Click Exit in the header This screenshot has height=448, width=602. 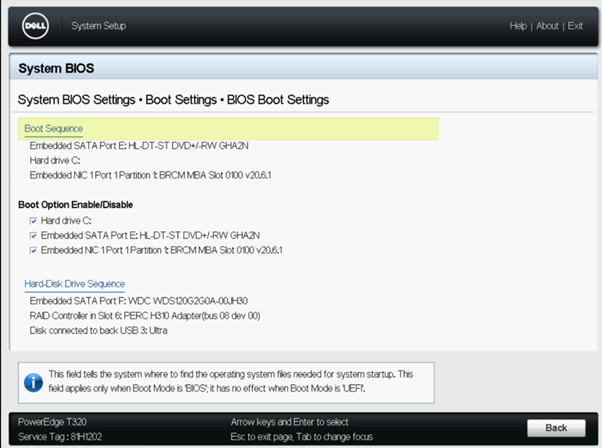(575, 26)
